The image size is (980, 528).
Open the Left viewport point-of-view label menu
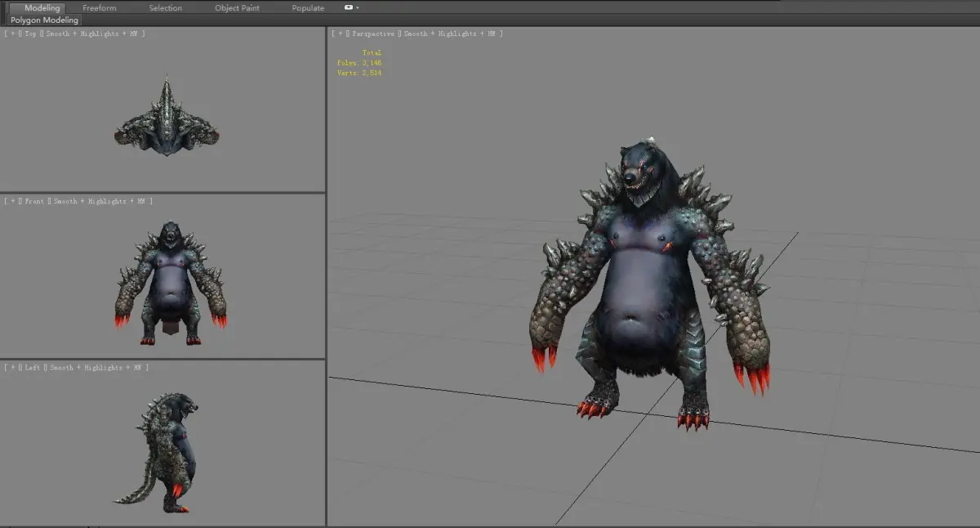click(33, 368)
